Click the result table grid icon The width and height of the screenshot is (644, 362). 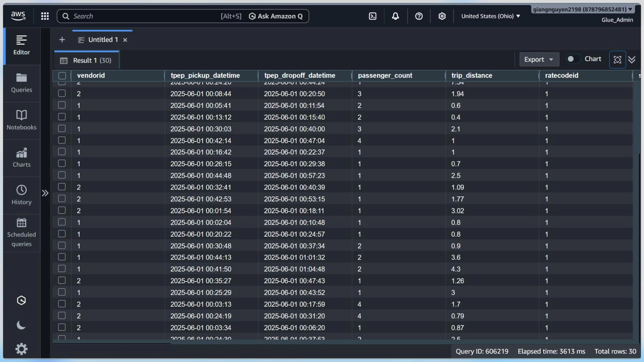64,61
